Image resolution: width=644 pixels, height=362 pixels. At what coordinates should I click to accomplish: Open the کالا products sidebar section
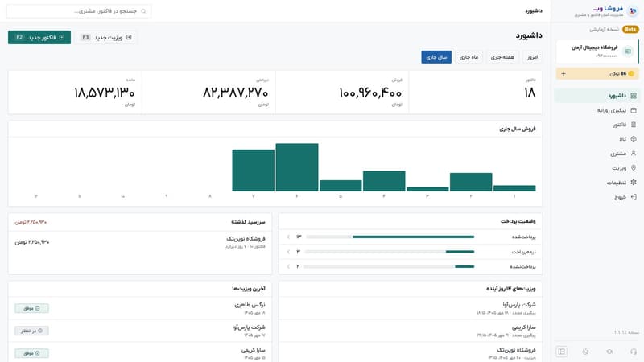597,139
